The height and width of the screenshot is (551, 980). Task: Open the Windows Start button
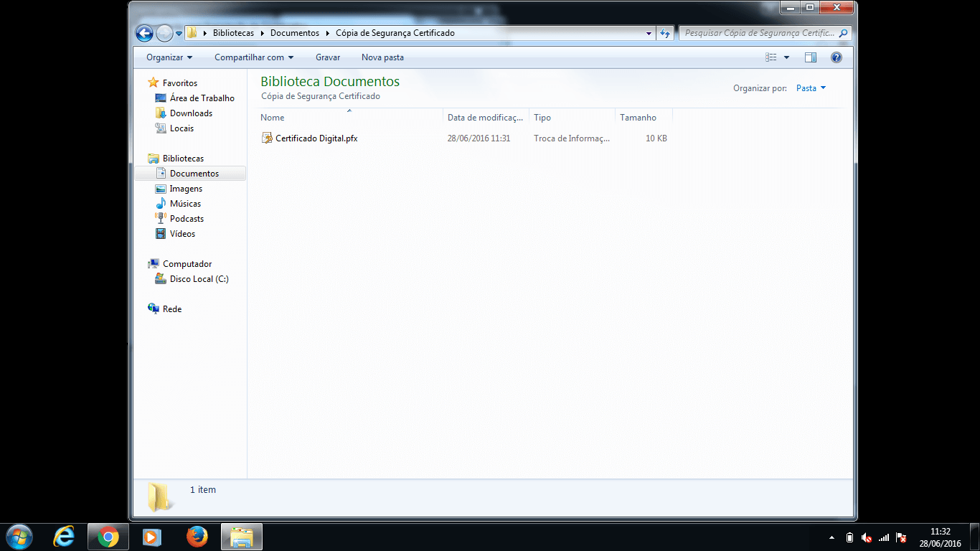(x=18, y=537)
